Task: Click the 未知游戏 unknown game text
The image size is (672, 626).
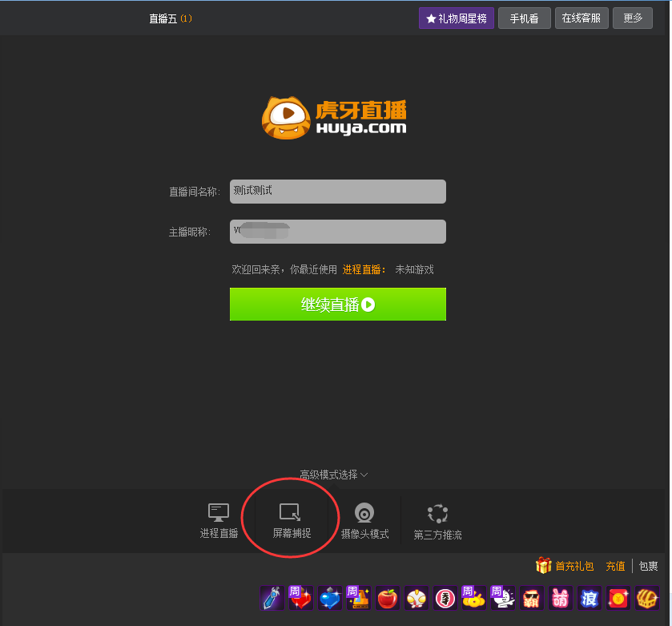Action: coord(414,269)
